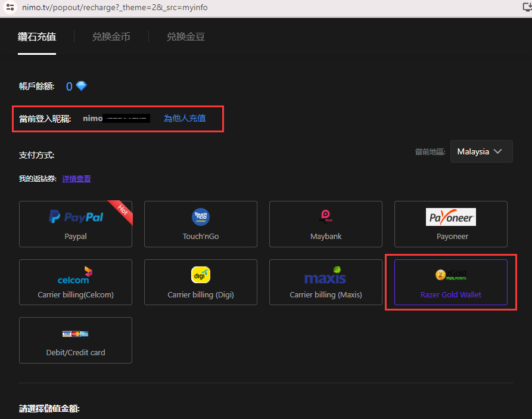Switch to the 兌換金豆 tab
The height and width of the screenshot is (419, 532).
(186, 37)
